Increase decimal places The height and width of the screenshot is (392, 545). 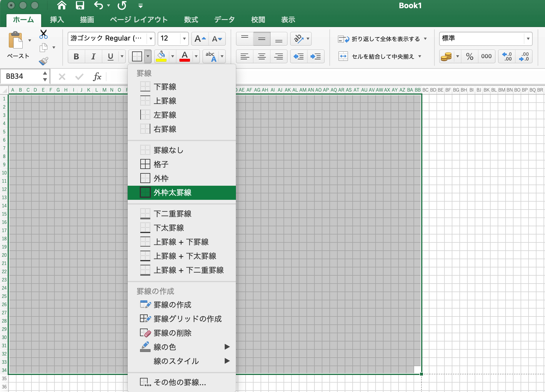[x=507, y=56]
